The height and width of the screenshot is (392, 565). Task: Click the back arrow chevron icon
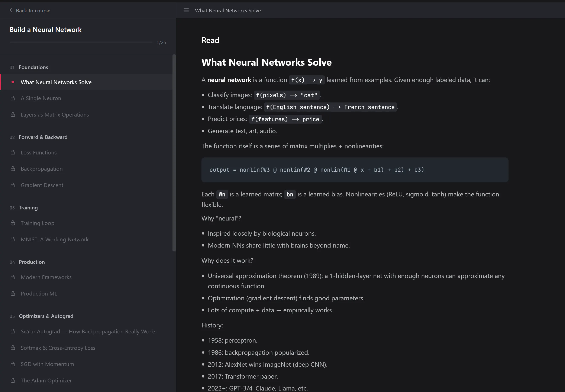click(11, 10)
